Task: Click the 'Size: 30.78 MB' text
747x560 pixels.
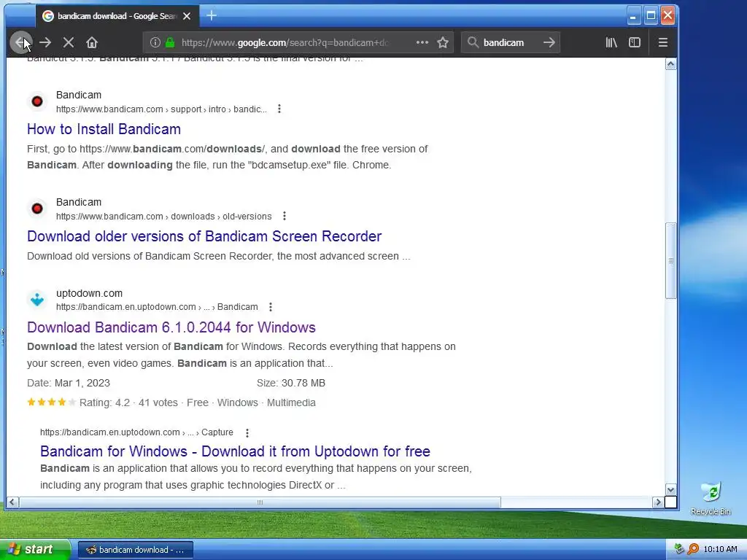Action: click(x=291, y=383)
